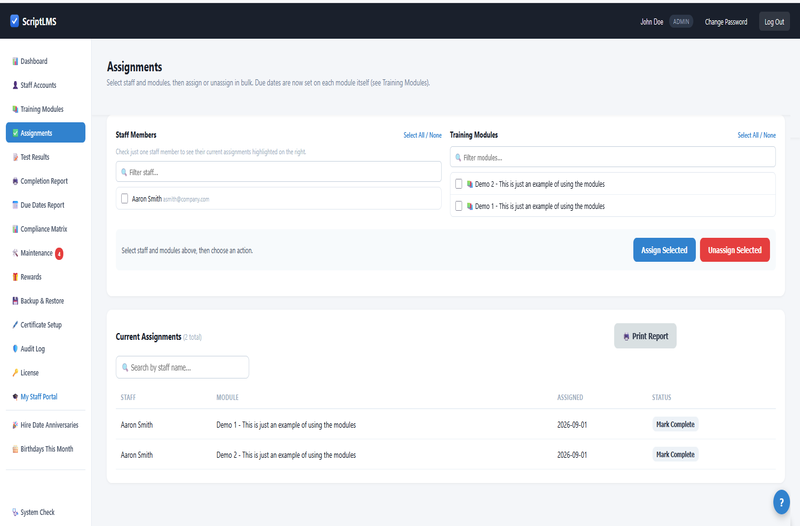Click the Audit Log shield icon
The width and height of the screenshot is (800, 526).
tap(15, 349)
